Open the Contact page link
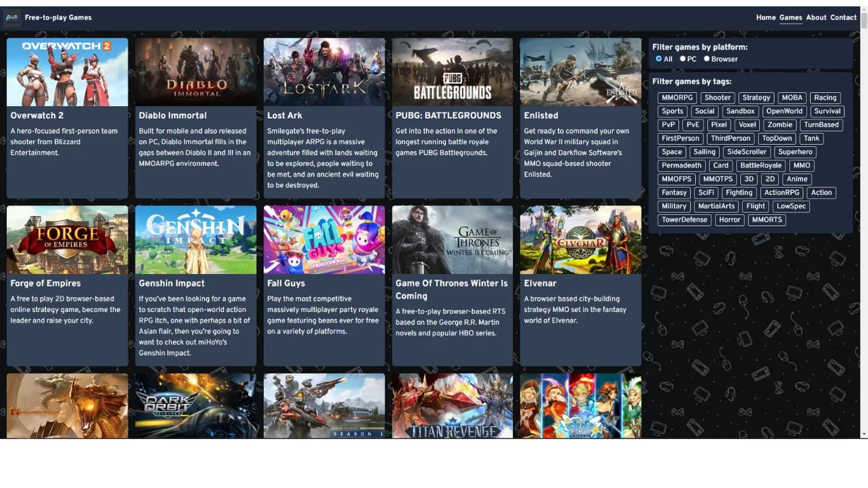This screenshot has height=488, width=868. 843,18
